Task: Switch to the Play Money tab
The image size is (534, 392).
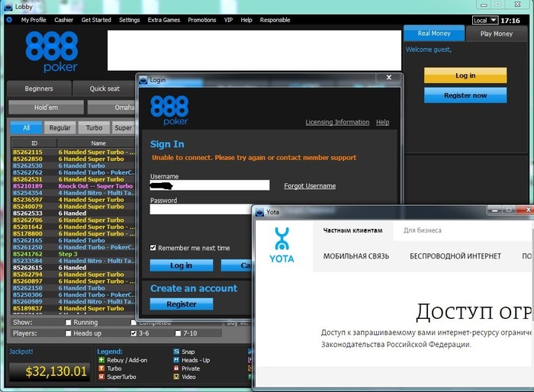Action: pyautogui.click(x=496, y=34)
